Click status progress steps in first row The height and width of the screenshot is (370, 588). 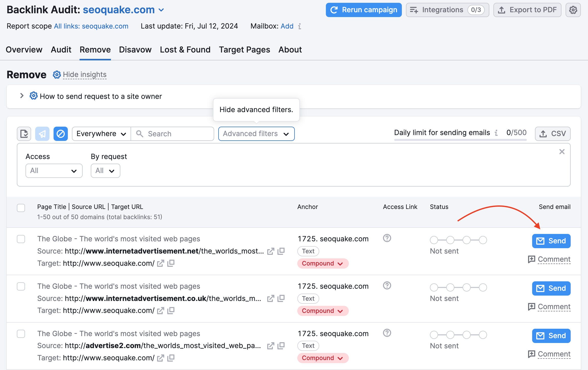pyautogui.click(x=458, y=240)
